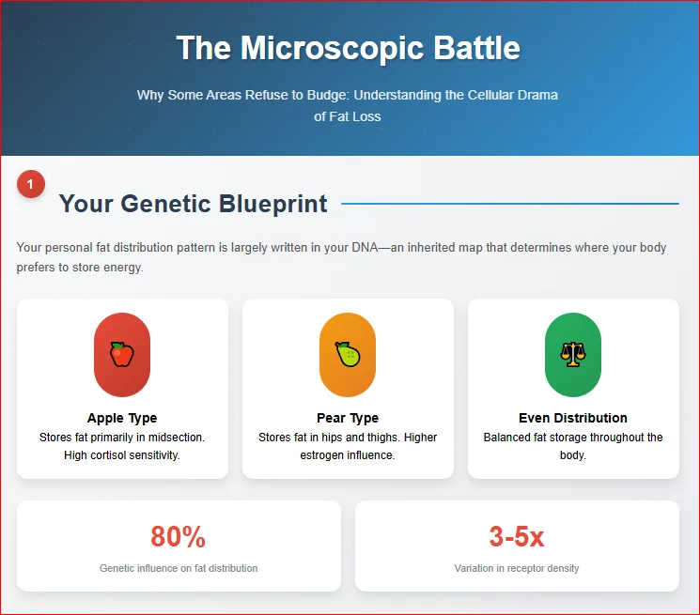Select the "Even Distribution" card label
Viewport: 700px width, 615px height.
tap(573, 418)
